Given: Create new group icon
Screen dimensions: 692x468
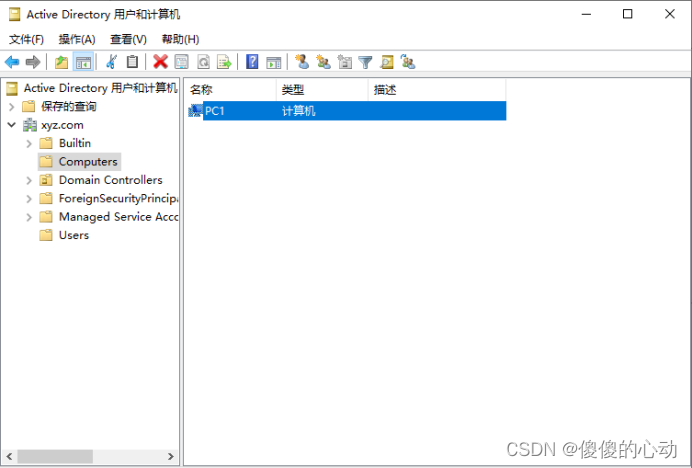Looking at the screenshot, I should tap(323, 62).
